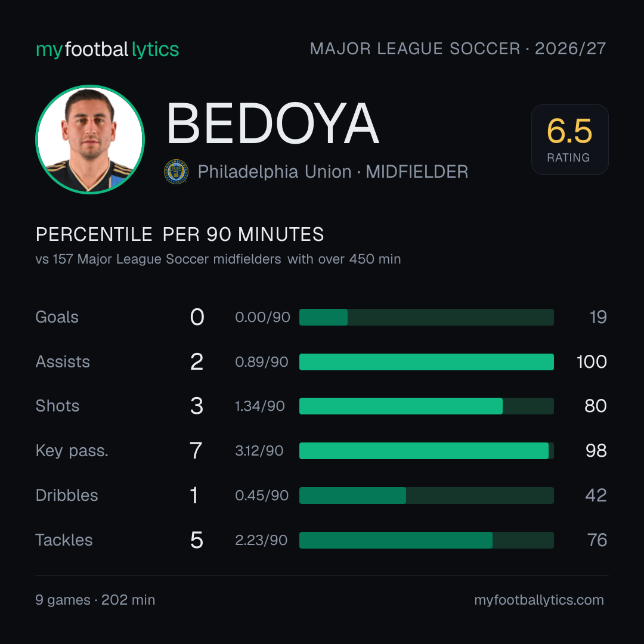Click the Philadelphia Union Midfielder text

pyautogui.click(x=333, y=172)
